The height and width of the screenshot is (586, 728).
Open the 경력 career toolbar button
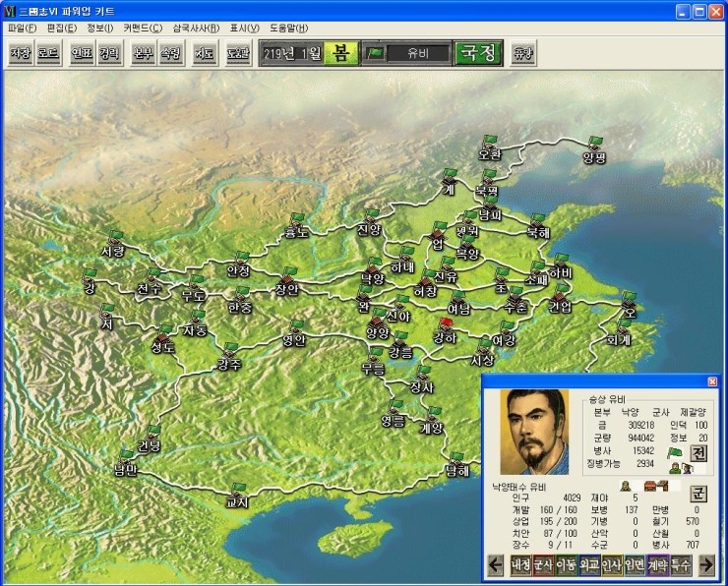click(x=110, y=53)
